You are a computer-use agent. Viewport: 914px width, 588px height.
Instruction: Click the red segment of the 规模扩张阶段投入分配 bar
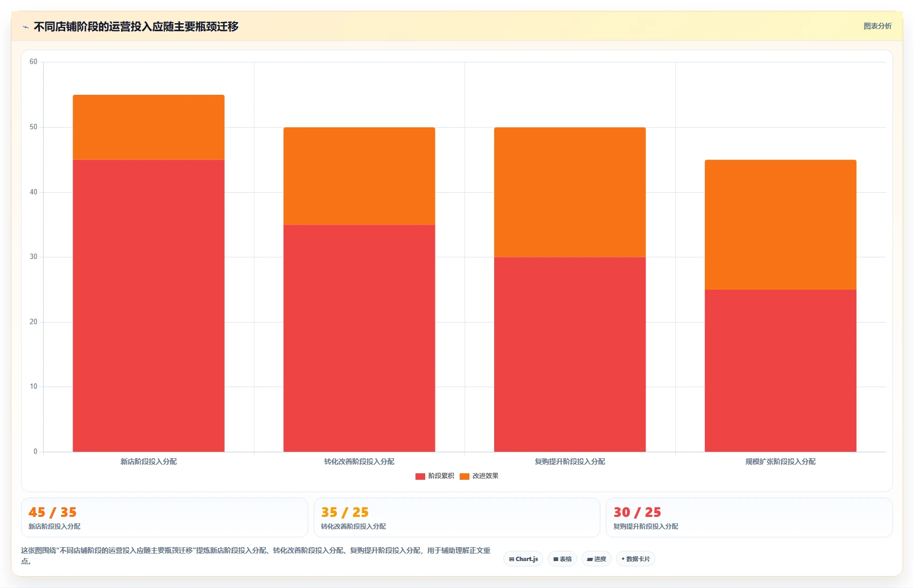(x=781, y=370)
